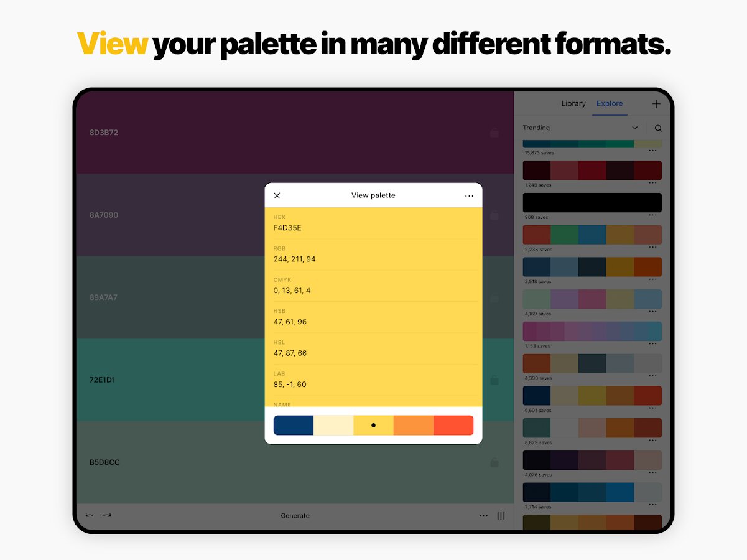Open the dark purple palette with 4,076 saves

(x=592, y=460)
